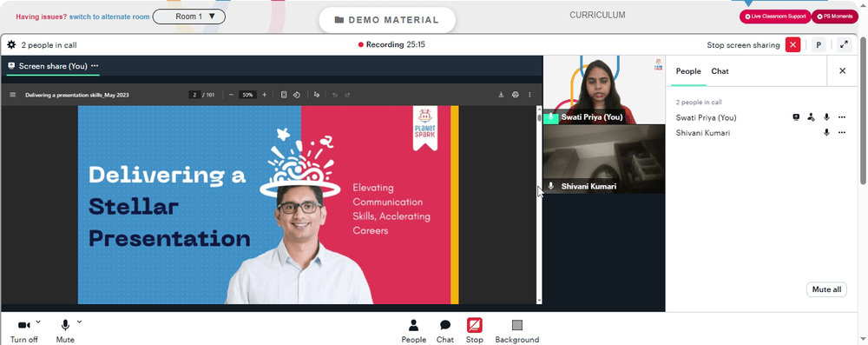This screenshot has width=868, height=345.
Task: Open the Room 1 dropdown
Action: point(188,17)
